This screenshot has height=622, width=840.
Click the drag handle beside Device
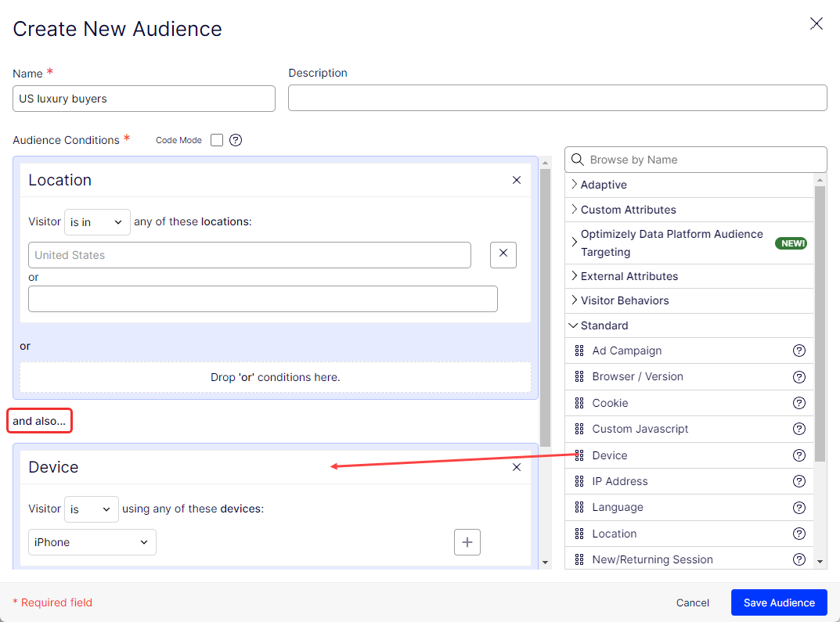pos(579,455)
